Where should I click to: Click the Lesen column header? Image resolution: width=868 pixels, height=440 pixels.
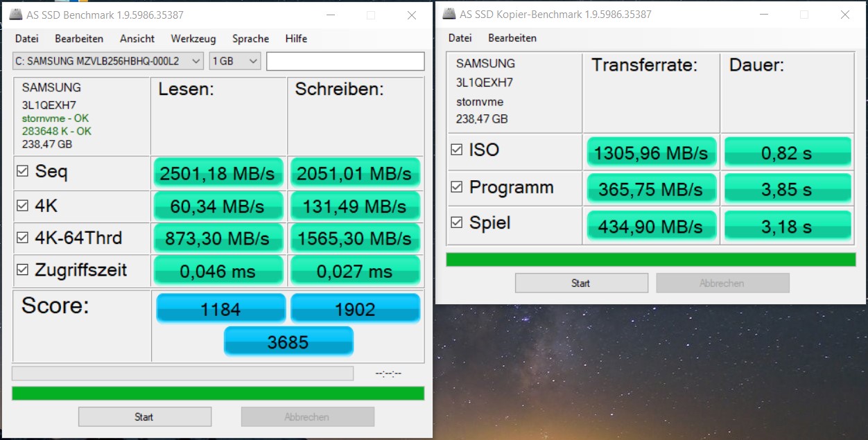(x=186, y=89)
